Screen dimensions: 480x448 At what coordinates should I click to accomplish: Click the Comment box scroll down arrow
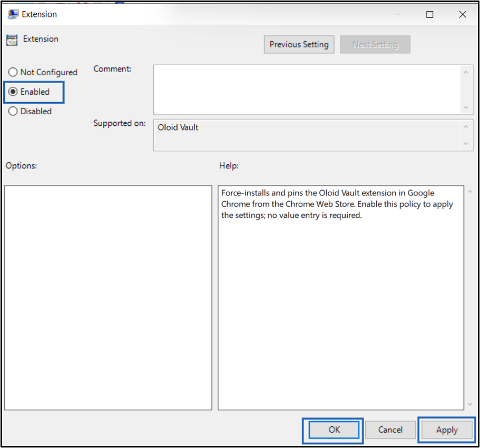(x=466, y=107)
